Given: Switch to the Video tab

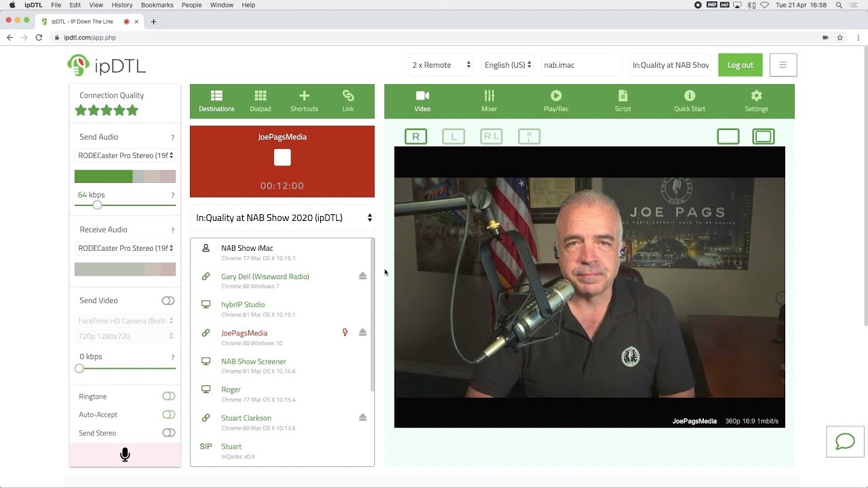Looking at the screenshot, I should [x=422, y=101].
